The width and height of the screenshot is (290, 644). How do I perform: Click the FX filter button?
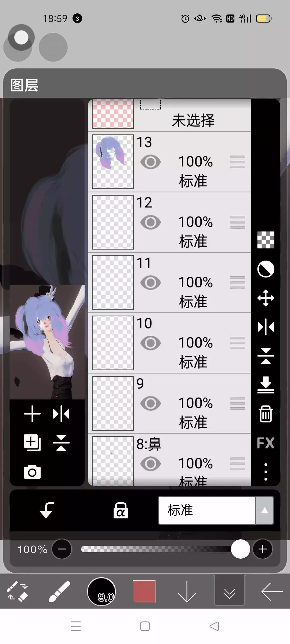(266, 443)
